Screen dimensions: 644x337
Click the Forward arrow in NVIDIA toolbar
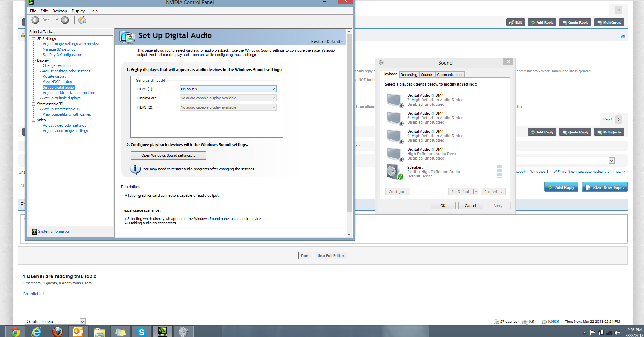click(x=65, y=20)
